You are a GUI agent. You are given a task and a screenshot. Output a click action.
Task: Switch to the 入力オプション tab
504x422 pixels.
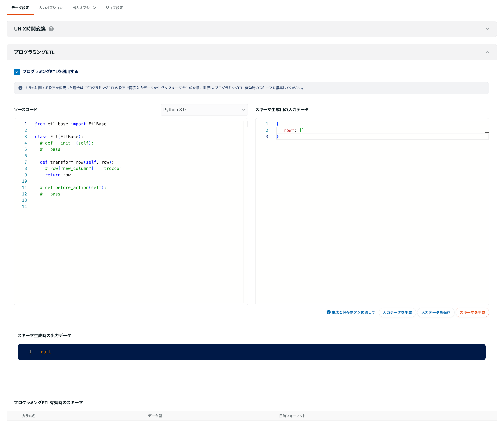coord(51,8)
